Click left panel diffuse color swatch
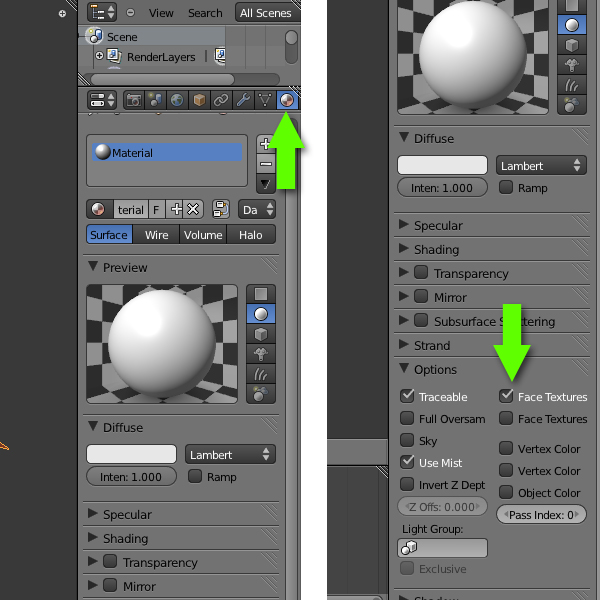The width and height of the screenshot is (600, 600). 132,454
